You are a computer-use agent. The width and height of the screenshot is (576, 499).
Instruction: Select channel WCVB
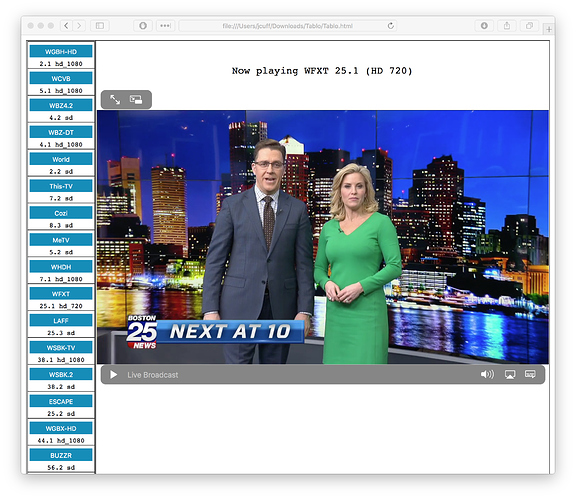point(61,78)
